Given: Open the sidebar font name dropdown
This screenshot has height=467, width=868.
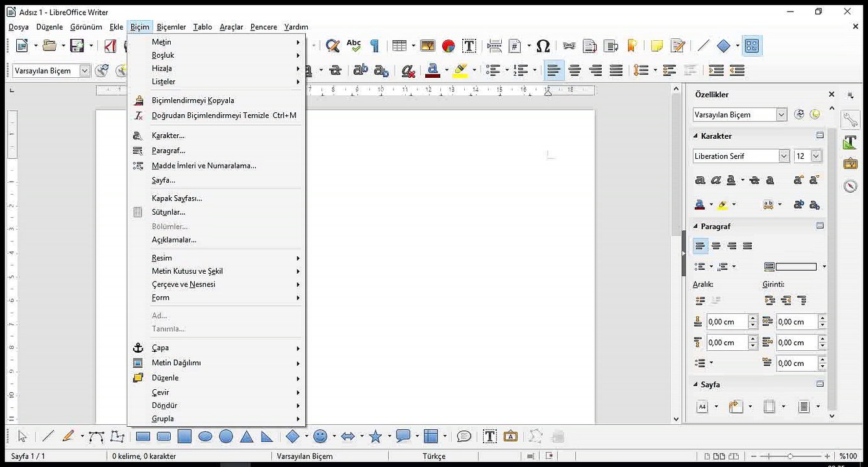Looking at the screenshot, I should click(x=784, y=156).
